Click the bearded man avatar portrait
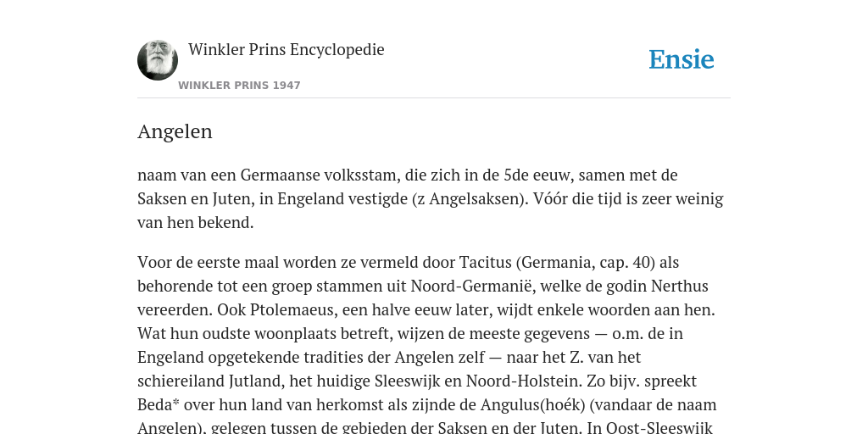The width and height of the screenshot is (868, 434). (158, 60)
